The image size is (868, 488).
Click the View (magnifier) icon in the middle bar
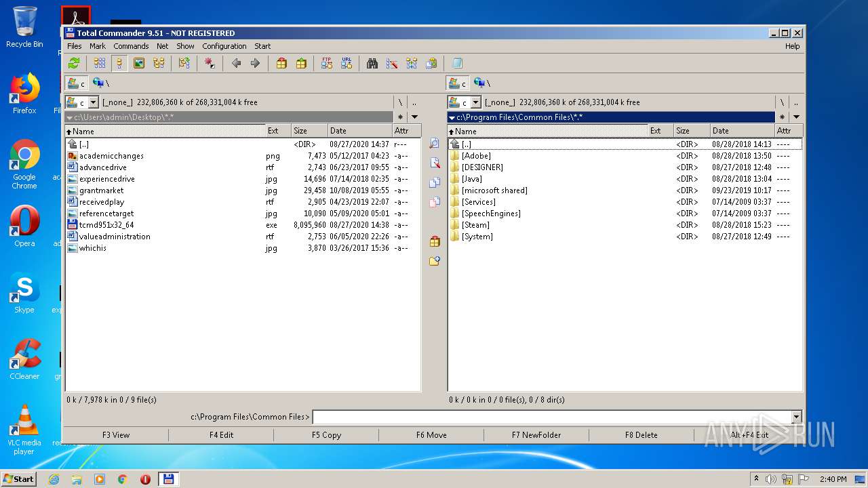tap(435, 144)
